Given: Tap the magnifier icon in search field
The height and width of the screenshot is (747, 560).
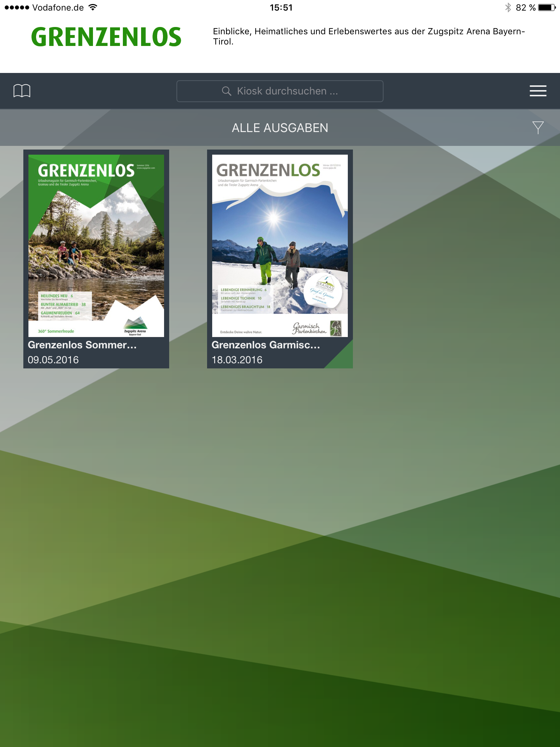Looking at the screenshot, I should pyautogui.click(x=226, y=91).
